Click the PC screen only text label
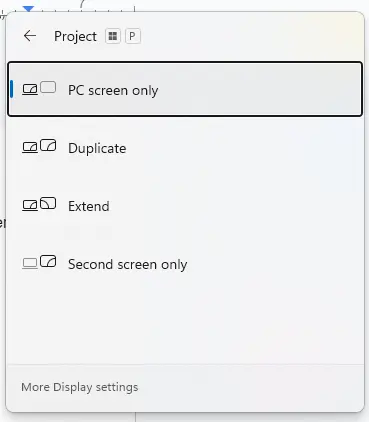369x422 pixels. tap(113, 91)
